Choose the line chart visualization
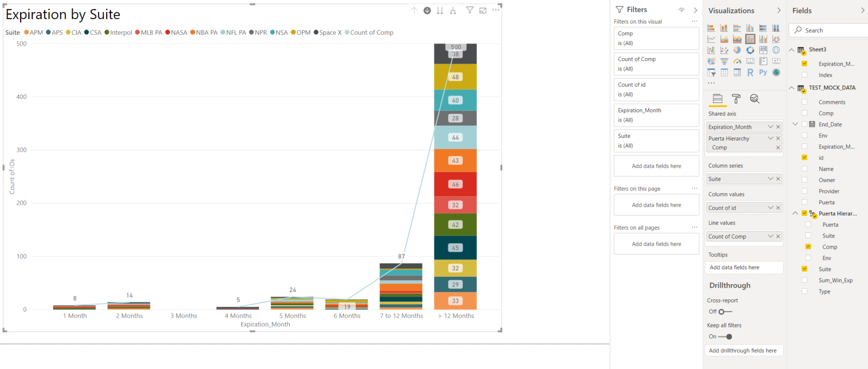The image size is (868, 369). pos(711,39)
